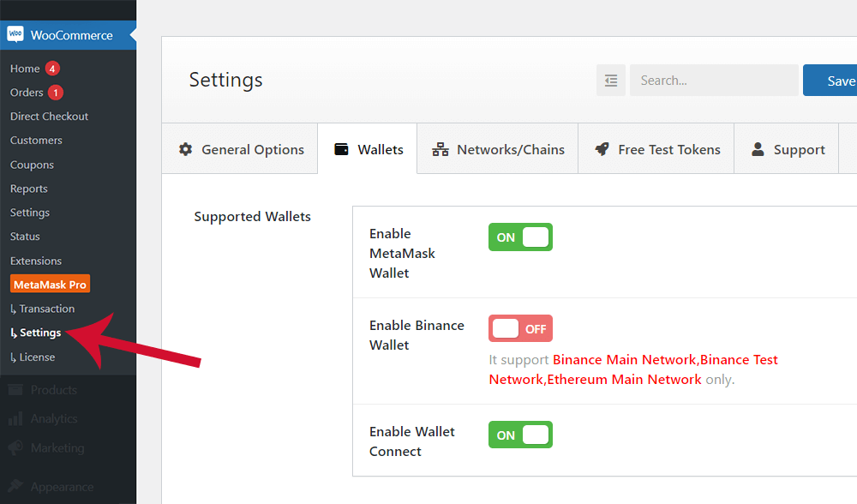857x504 pixels.
Task: Open the Extensions page
Action: (36, 261)
